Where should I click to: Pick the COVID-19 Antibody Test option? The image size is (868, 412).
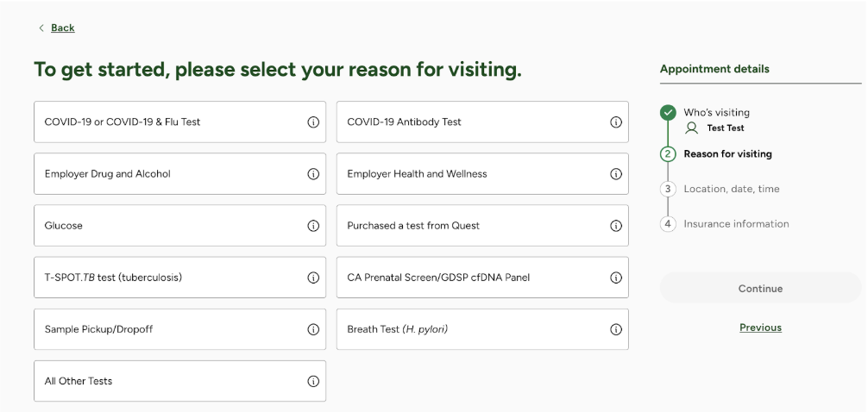(482, 122)
